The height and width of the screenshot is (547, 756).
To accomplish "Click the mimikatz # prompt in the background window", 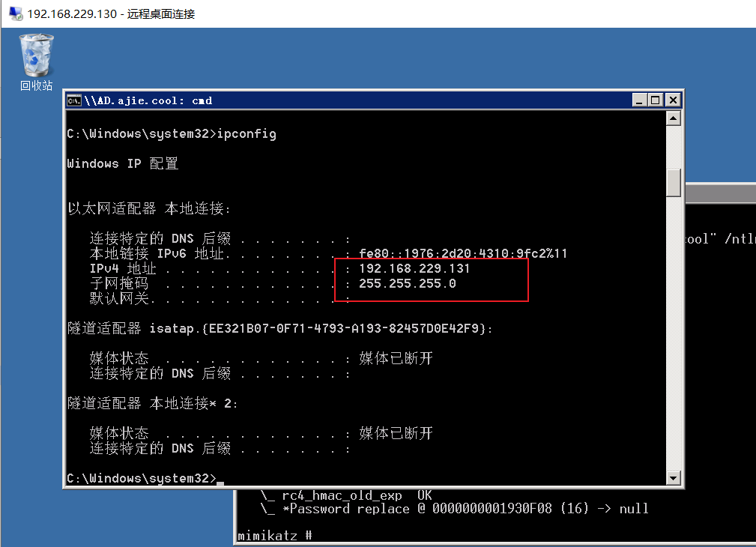I will click(x=275, y=536).
